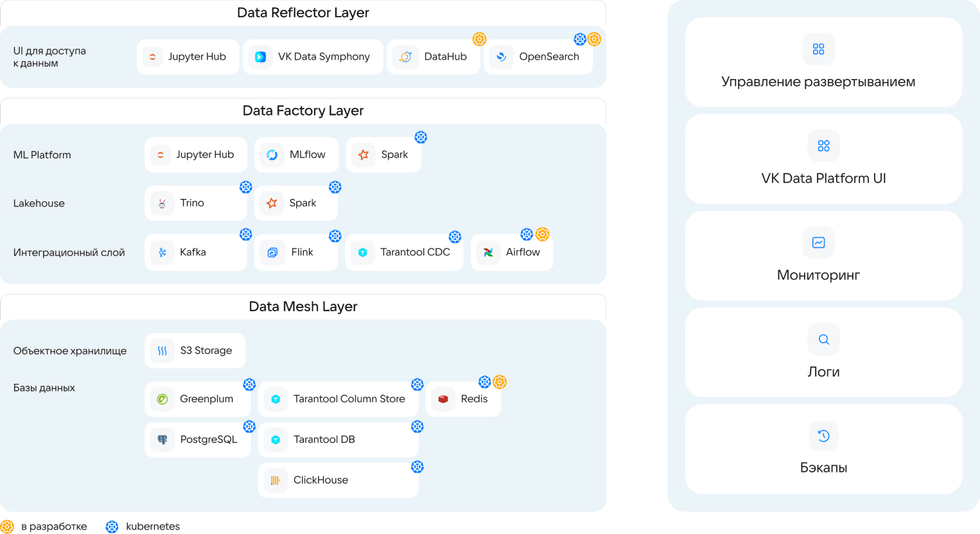Click the S3 Storage icon
Screen dimensions: 980x534
point(162,351)
